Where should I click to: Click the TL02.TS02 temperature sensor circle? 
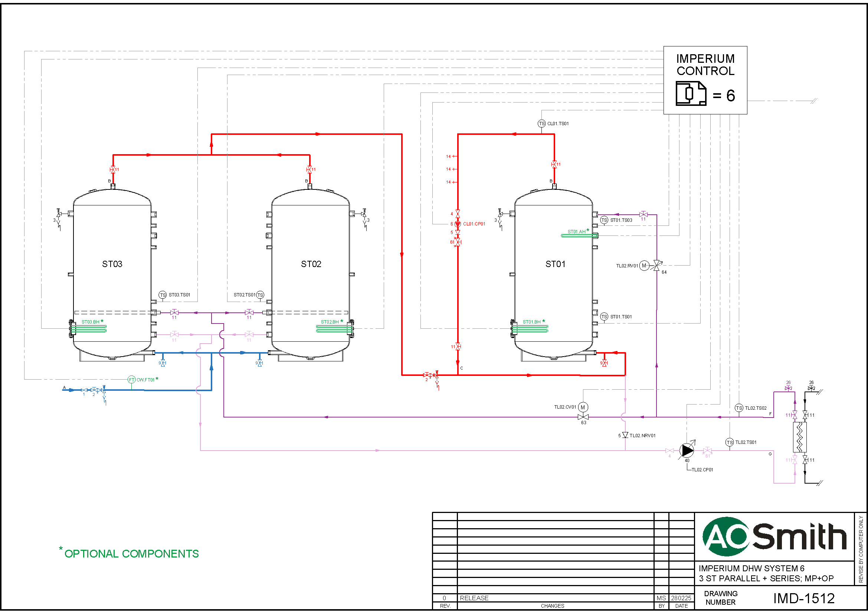(x=739, y=408)
